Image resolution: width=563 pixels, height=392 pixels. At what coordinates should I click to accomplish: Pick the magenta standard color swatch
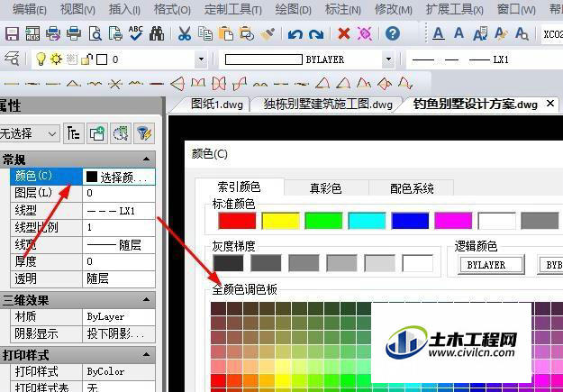coord(453,221)
